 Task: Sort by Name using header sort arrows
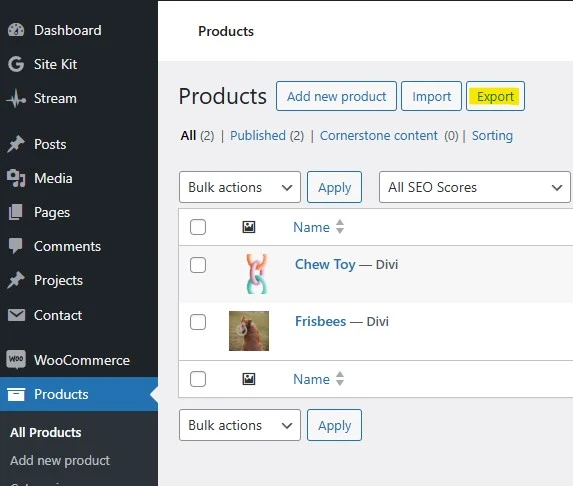340,227
